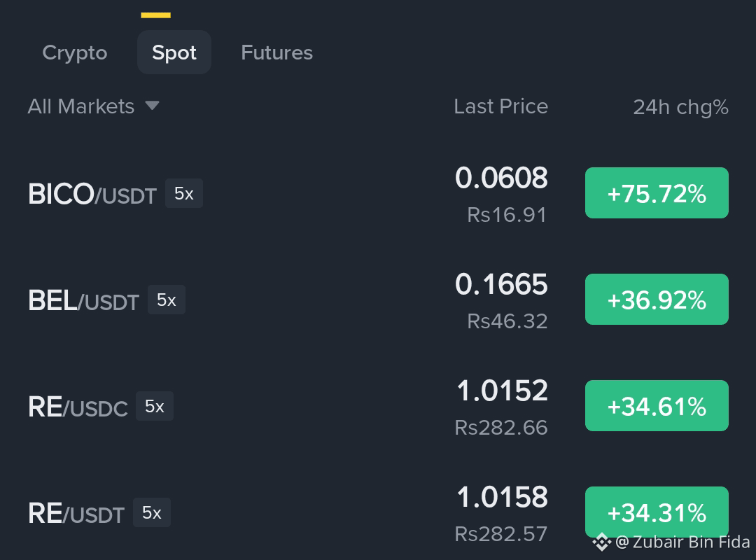The width and height of the screenshot is (756, 560).
Task: Open the BEL/USDT pair
Action: click(x=83, y=300)
